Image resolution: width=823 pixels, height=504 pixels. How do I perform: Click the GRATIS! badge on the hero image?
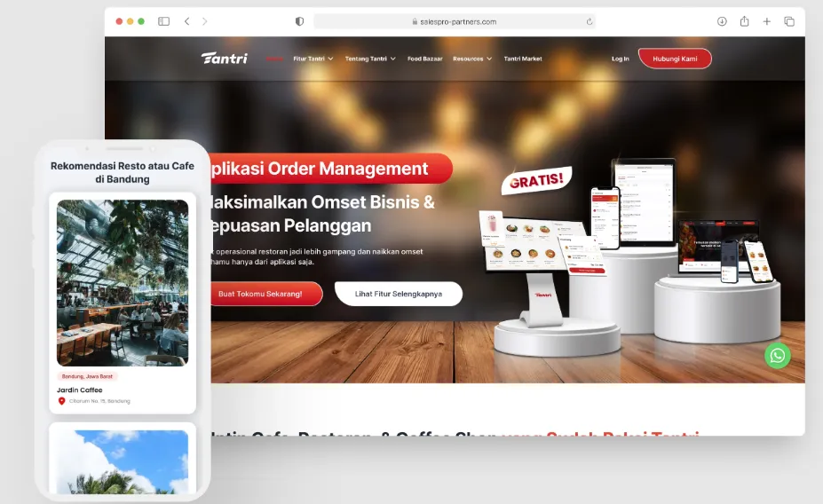click(x=536, y=180)
